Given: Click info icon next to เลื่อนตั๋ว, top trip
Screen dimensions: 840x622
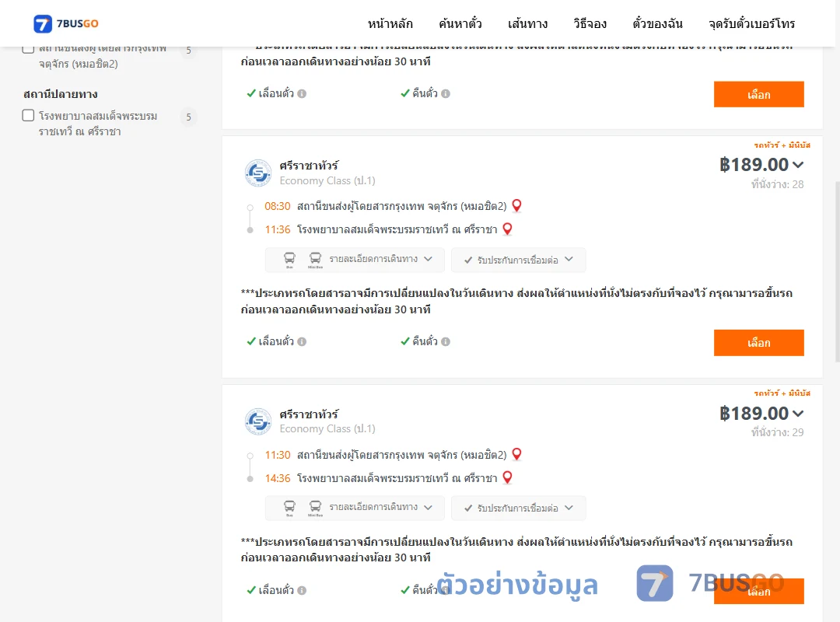Looking at the screenshot, I should (302, 94).
